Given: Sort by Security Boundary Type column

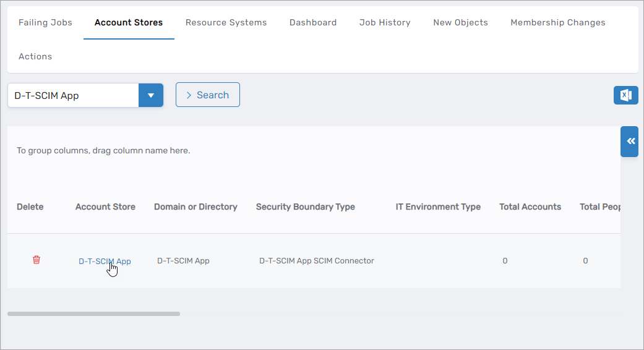Looking at the screenshot, I should click(305, 207).
